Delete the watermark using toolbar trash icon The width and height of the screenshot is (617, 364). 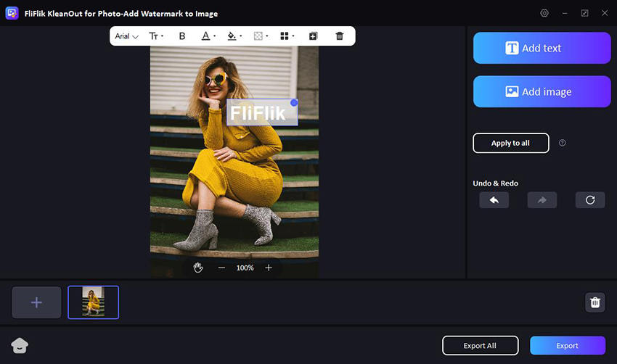click(x=340, y=36)
